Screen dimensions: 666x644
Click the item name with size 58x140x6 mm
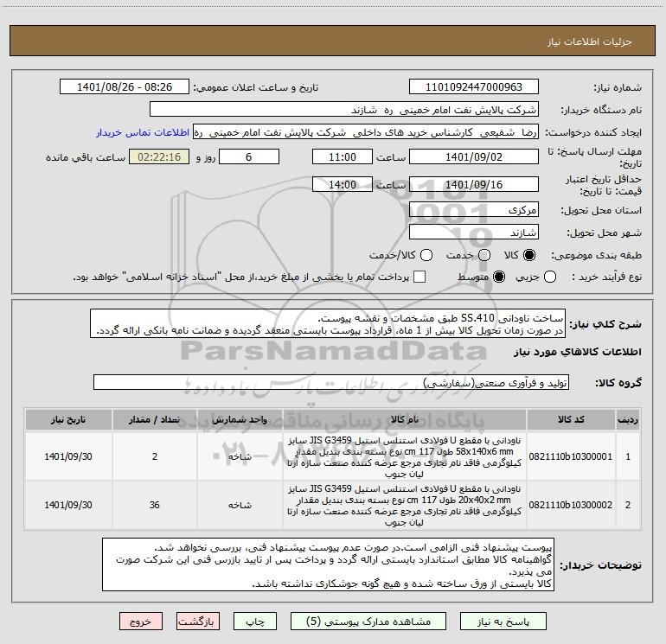pos(405,456)
